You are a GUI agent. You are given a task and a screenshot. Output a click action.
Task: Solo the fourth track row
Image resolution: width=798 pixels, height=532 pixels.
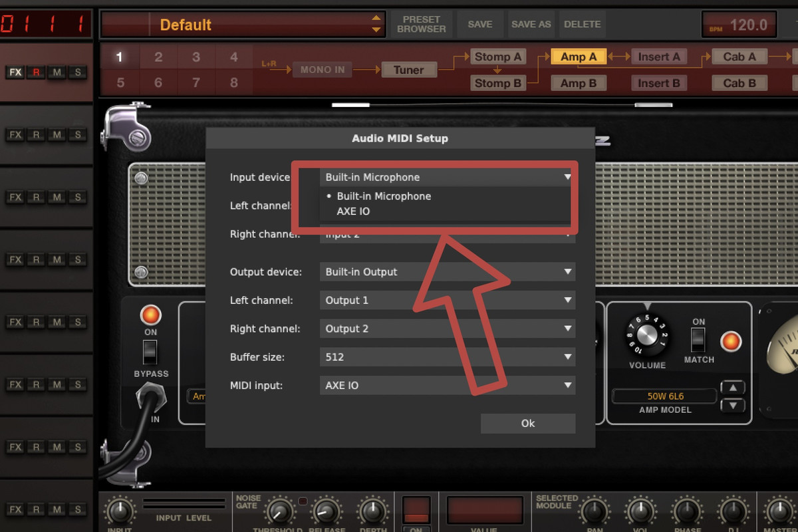coord(78,259)
